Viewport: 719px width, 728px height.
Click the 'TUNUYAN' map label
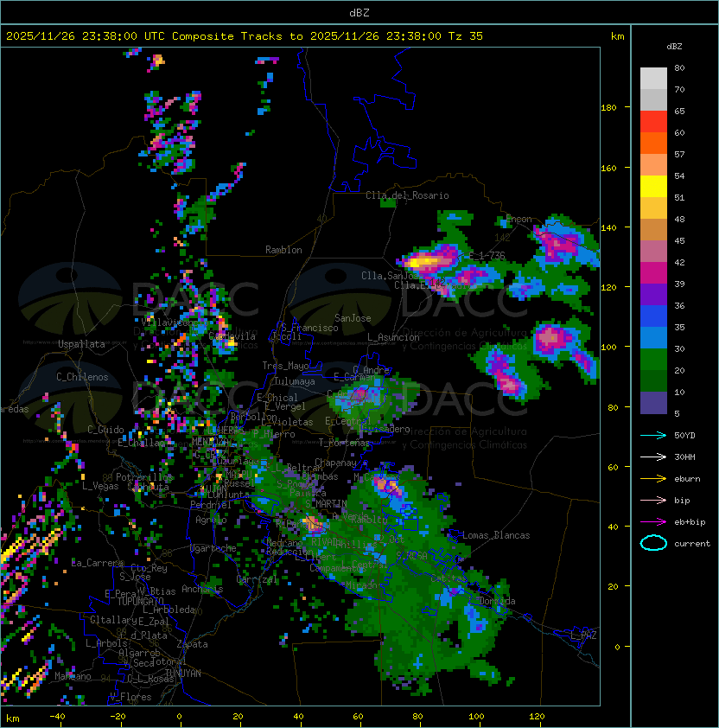pos(183,674)
